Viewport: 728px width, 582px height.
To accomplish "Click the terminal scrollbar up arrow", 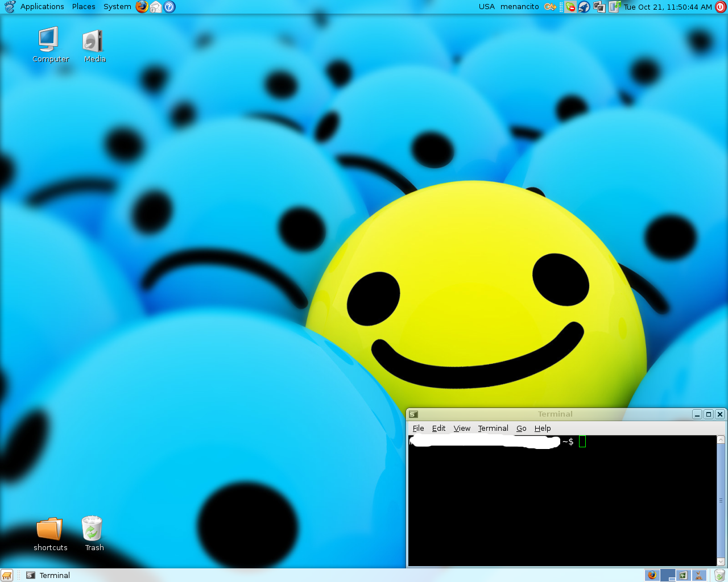I will tap(721, 439).
